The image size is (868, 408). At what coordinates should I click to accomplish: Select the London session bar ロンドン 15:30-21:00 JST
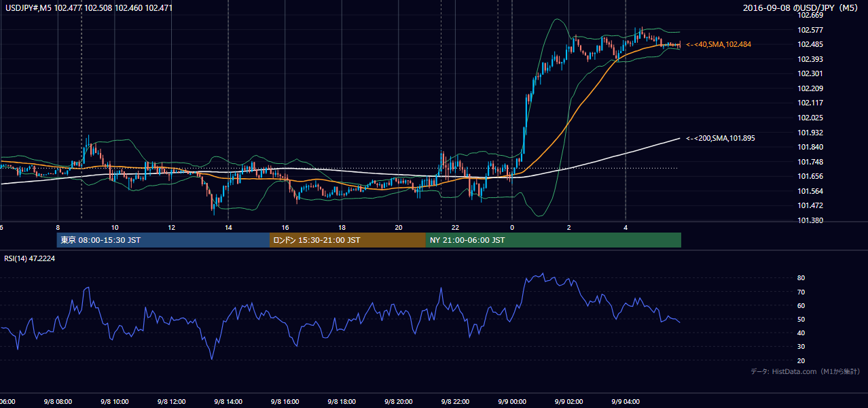[348, 240]
